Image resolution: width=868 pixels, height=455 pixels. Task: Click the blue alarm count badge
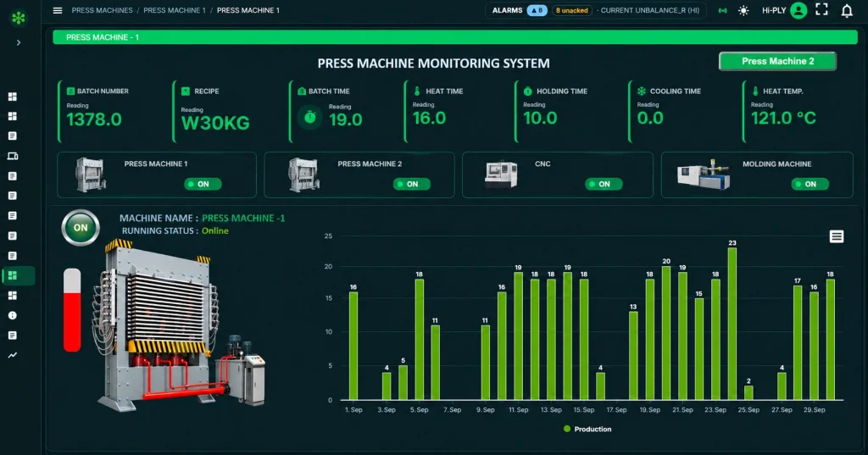(537, 10)
